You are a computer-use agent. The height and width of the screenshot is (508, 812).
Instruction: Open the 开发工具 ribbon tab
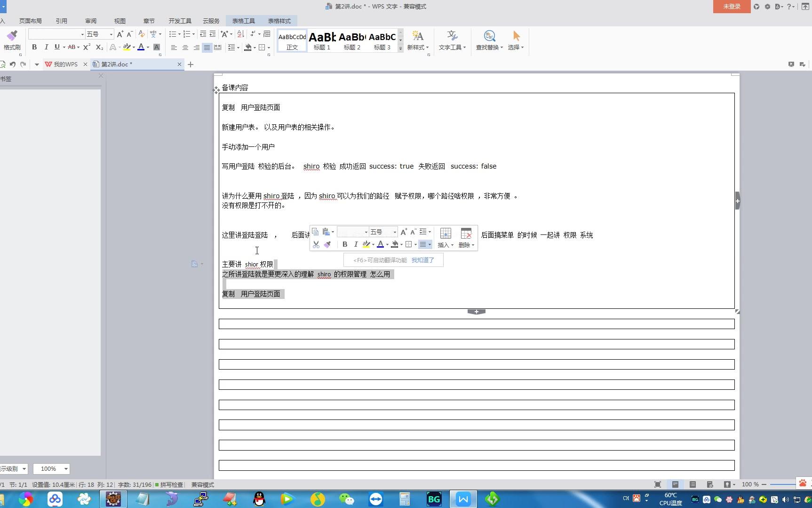(x=180, y=21)
